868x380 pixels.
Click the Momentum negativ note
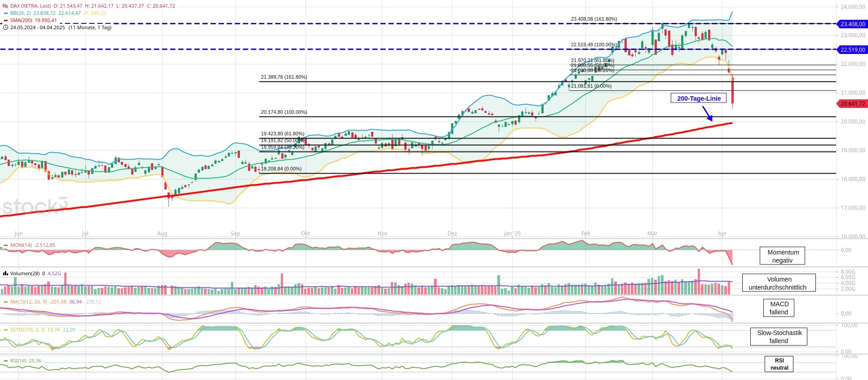click(782, 256)
